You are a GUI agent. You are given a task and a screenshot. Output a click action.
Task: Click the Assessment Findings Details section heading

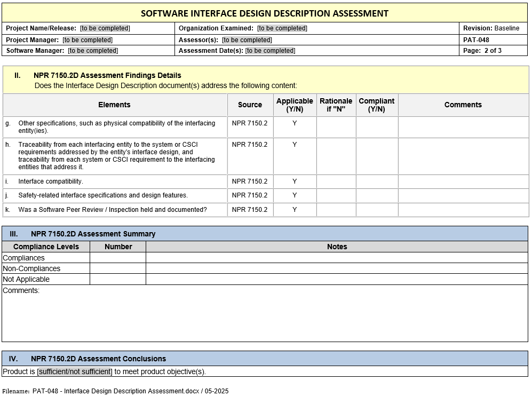107,75
